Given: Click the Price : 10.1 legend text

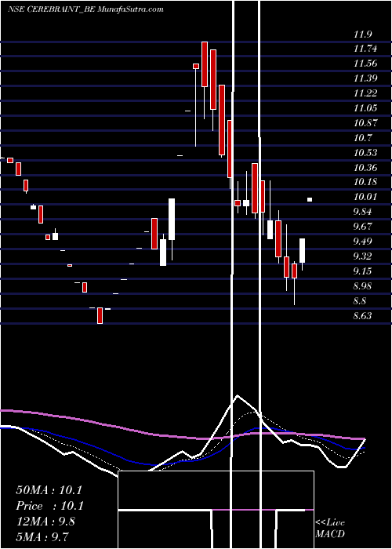Looking at the screenshot, I should [49, 506].
